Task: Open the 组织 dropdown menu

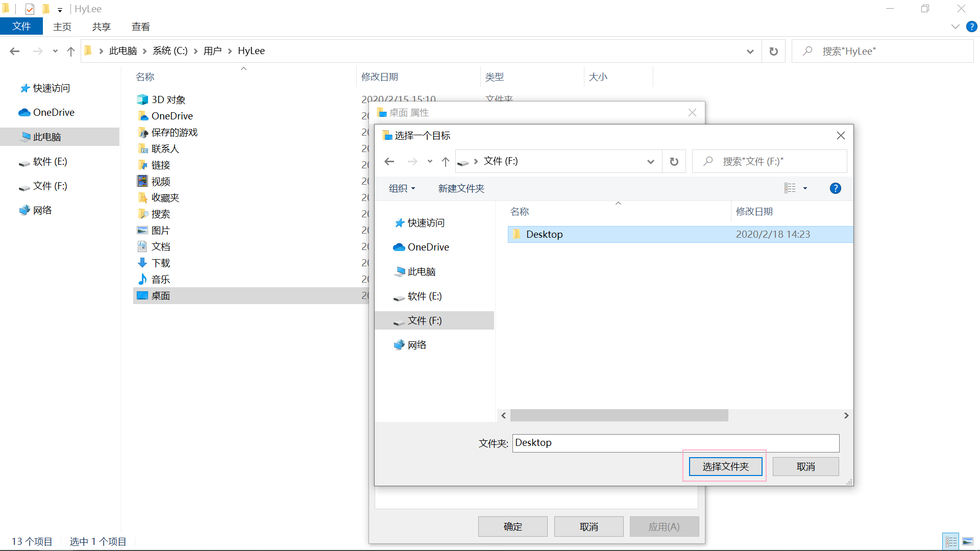Action: point(402,188)
